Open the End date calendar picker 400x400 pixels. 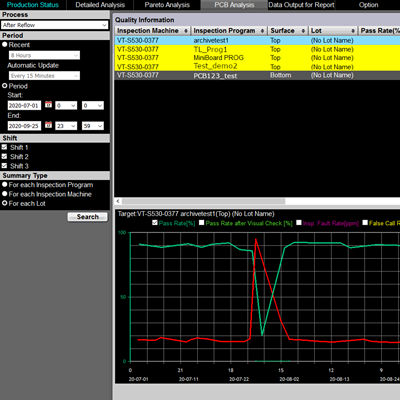[x=48, y=125]
